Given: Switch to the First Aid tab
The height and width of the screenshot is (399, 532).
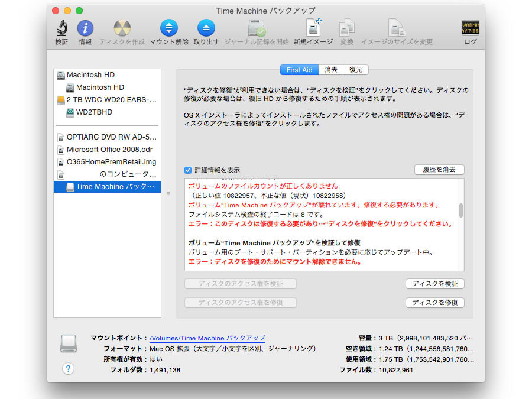Looking at the screenshot, I should [299, 70].
